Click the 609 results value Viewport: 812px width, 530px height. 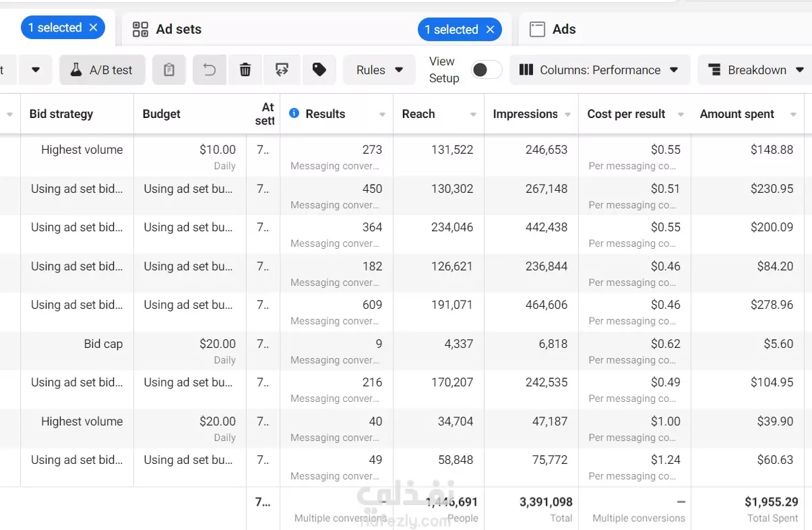(372, 305)
